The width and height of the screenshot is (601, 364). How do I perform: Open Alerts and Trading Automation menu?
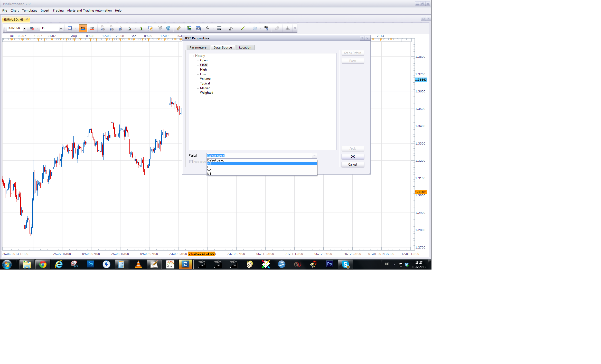(x=89, y=11)
